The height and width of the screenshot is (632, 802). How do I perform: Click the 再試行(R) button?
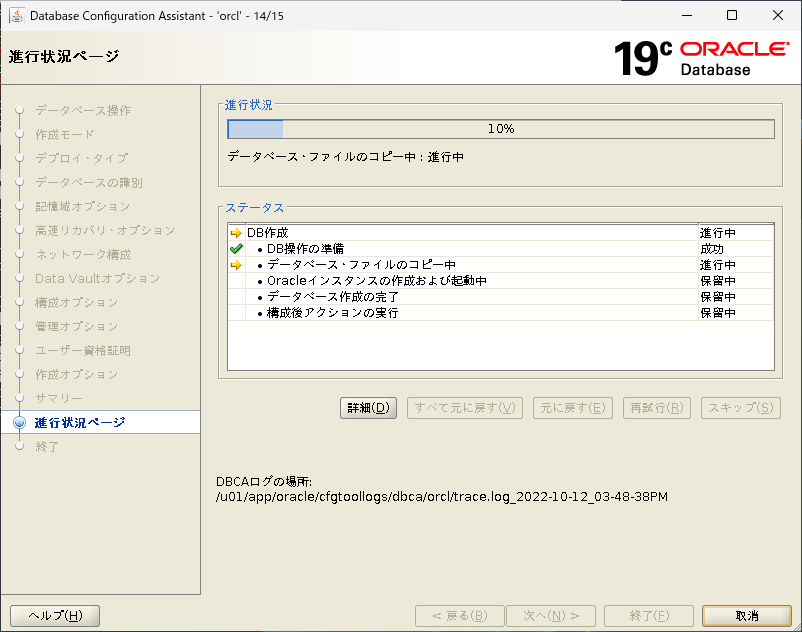click(x=657, y=408)
